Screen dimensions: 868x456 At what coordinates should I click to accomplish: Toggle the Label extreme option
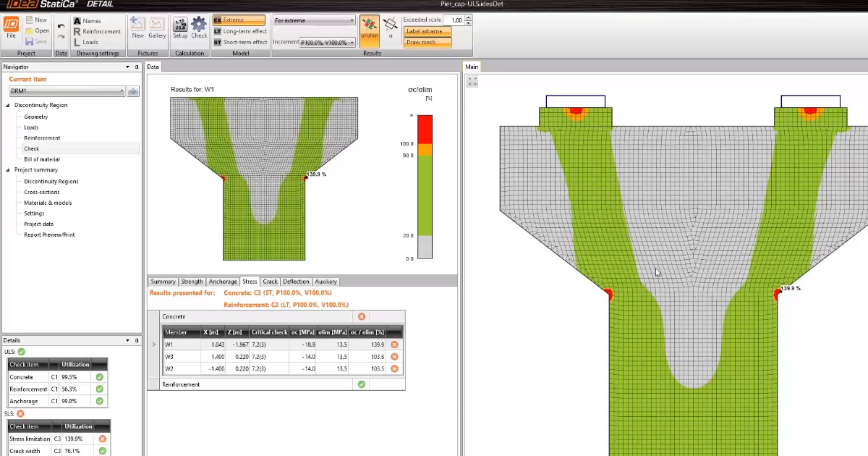click(x=427, y=31)
